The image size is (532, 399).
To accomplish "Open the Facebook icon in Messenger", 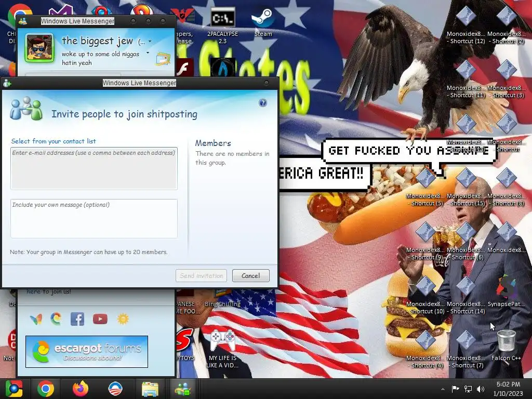I will click(77, 320).
